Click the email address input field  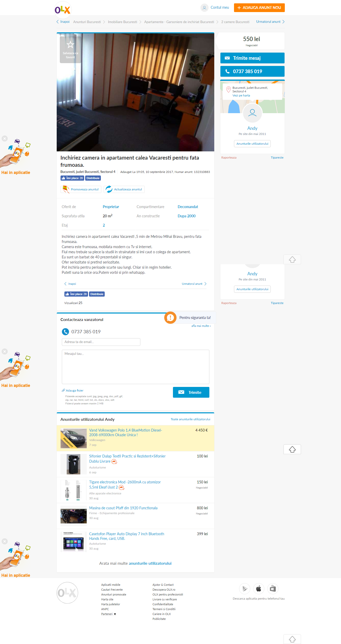click(x=101, y=342)
